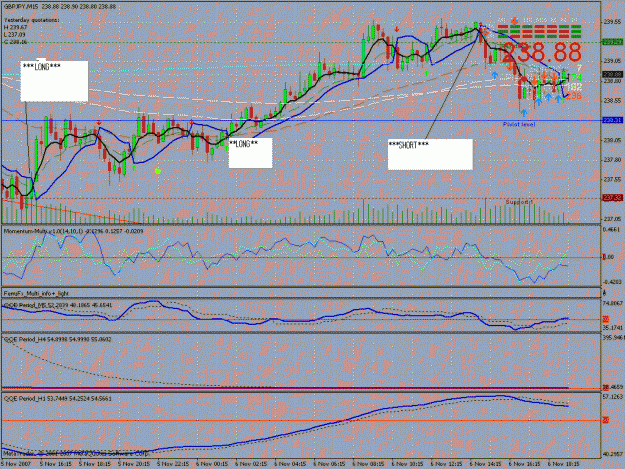Viewport: 625px width, 469px height.
Task: Click the 239.05 price axis label
Action: (613, 61)
